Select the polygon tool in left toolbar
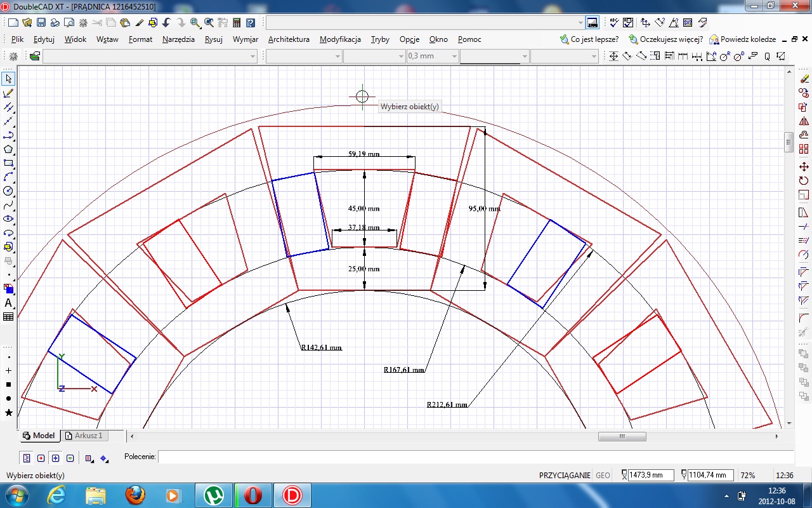This screenshot has height=508, width=812. [8, 149]
